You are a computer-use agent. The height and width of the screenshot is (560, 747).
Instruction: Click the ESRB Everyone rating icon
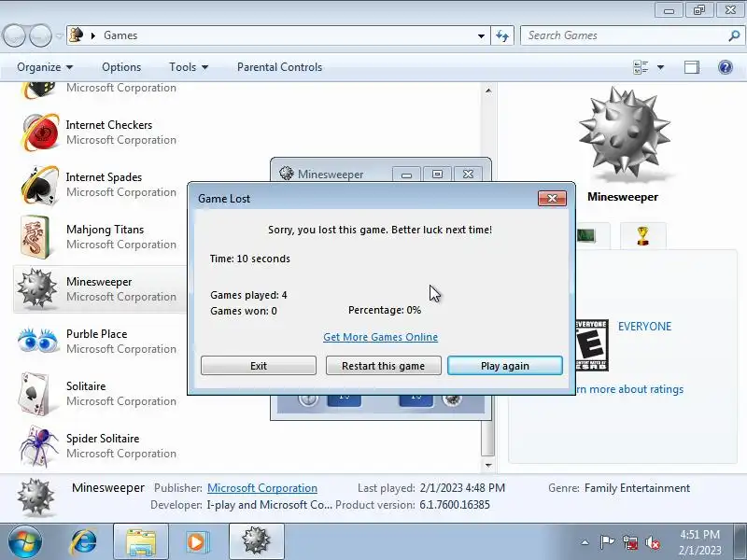[592, 345]
